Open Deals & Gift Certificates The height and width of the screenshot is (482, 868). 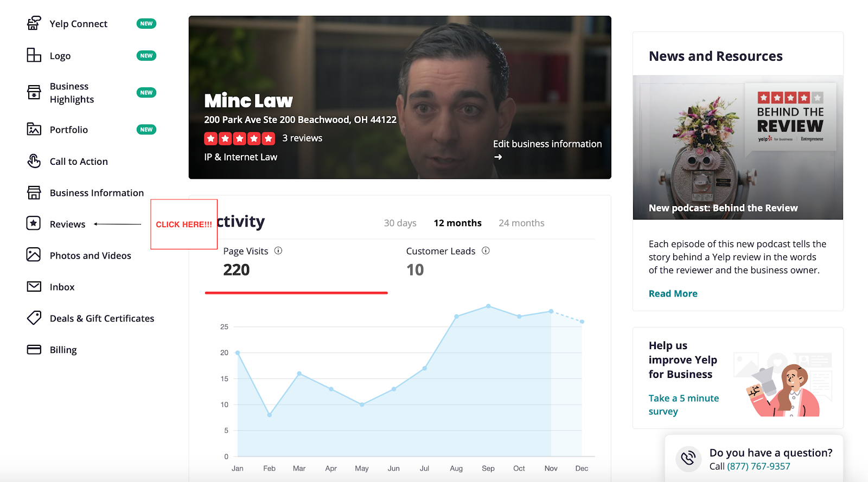(102, 319)
